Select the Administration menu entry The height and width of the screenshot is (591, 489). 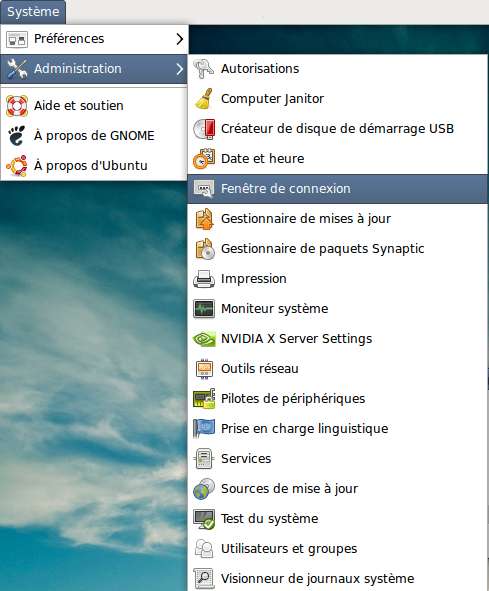tap(94, 69)
